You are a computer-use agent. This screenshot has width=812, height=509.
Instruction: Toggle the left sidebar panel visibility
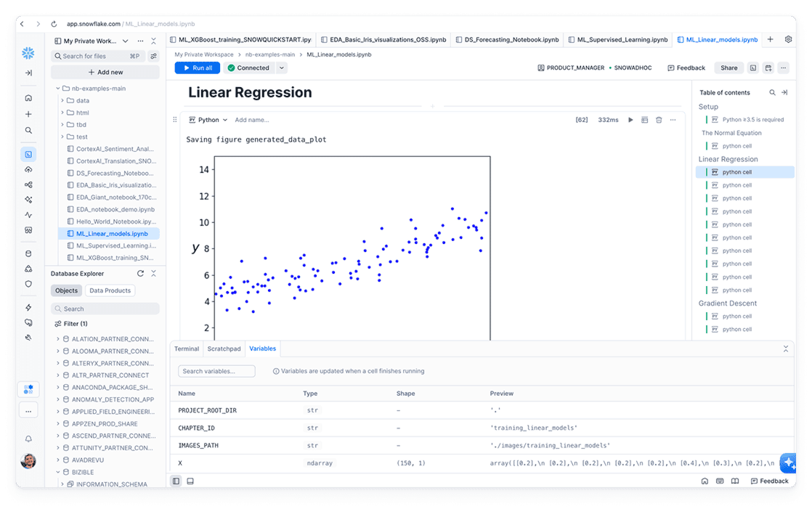tap(176, 481)
